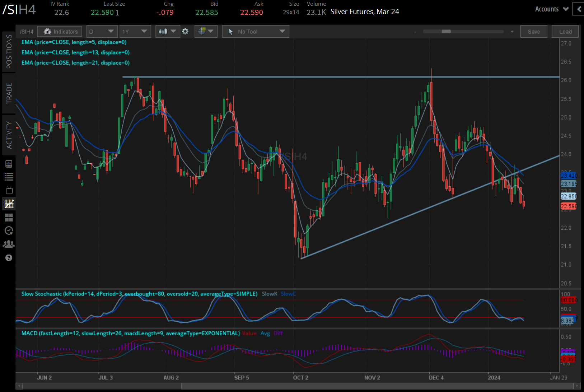The height and width of the screenshot is (392, 584).
Task: Open the chart settings gear icon
Action: (185, 32)
